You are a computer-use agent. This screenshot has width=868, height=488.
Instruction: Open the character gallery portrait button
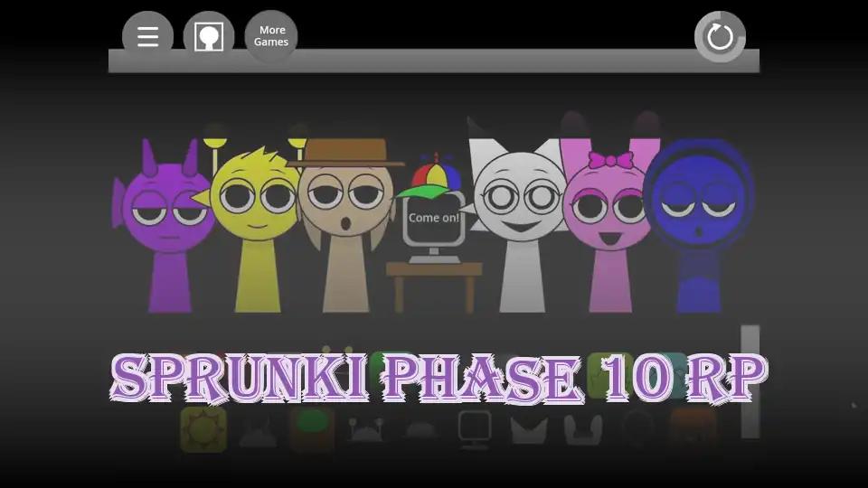[209, 36]
